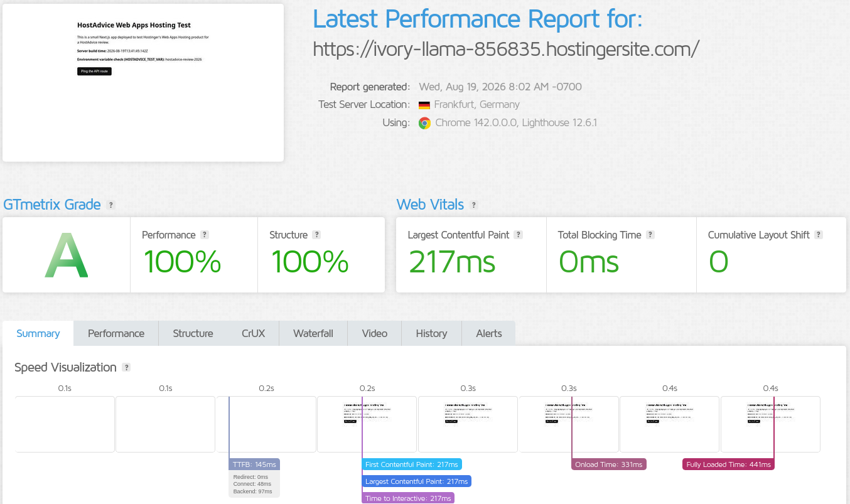This screenshot has height=504, width=850.
Task: Click Largest Contentful Paint 217ms timeline label
Action: [x=416, y=481]
